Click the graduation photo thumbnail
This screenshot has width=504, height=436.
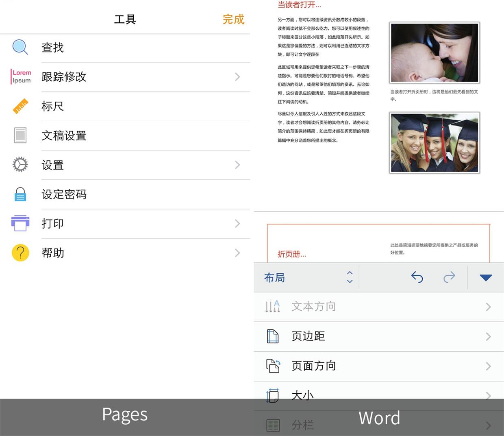click(x=434, y=142)
